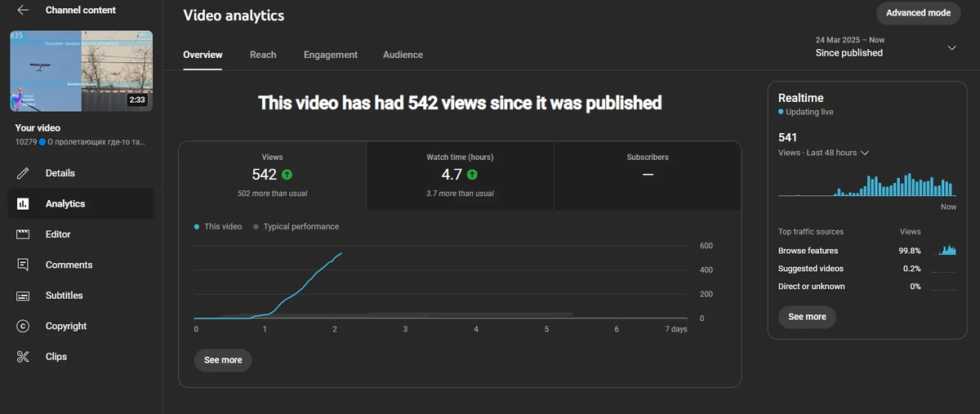Select the Analytics bar chart icon
The height and width of the screenshot is (414, 980).
[23, 204]
